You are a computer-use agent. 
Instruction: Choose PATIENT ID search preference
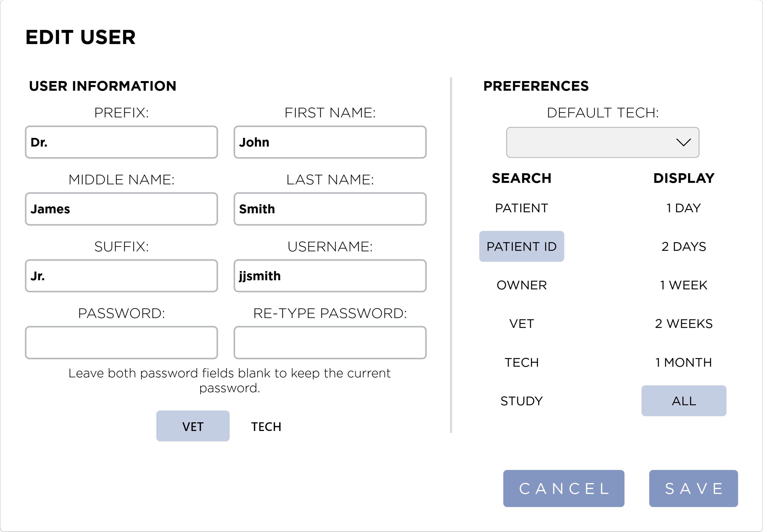(521, 246)
